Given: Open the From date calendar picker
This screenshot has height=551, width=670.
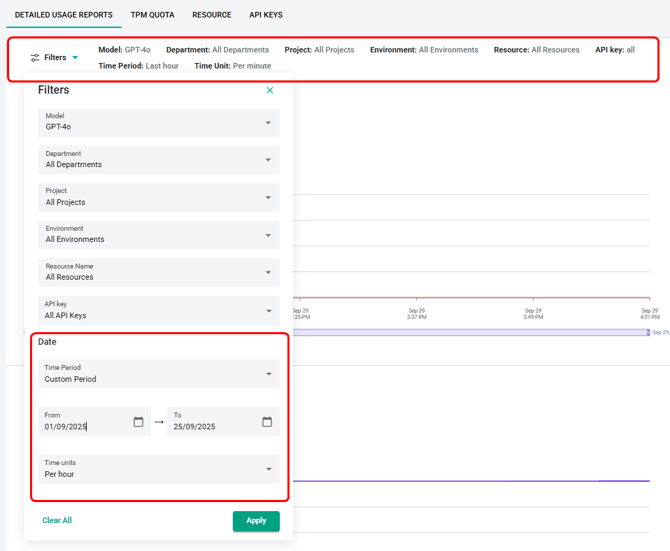Looking at the screenshot, I should tap(138, 422).
